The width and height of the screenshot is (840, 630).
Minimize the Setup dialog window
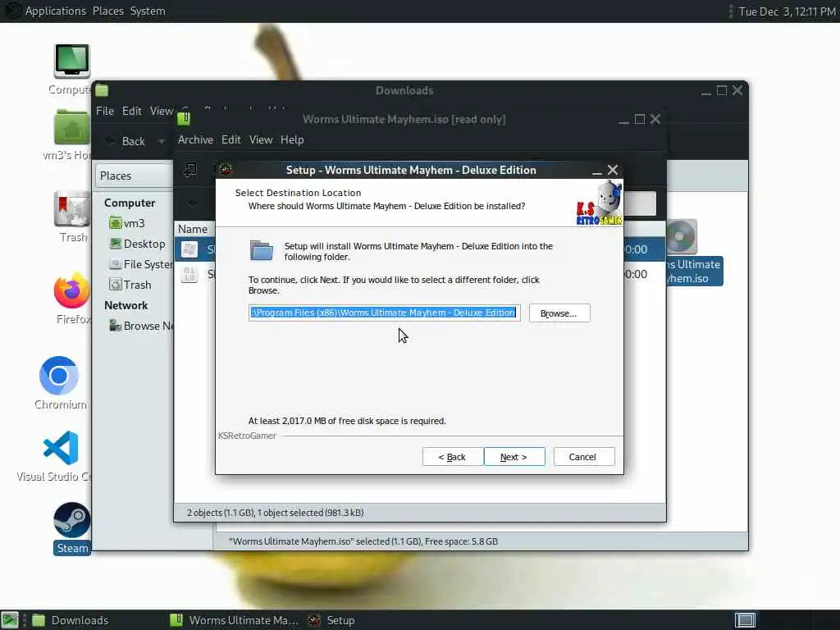[x=597, y=171]
